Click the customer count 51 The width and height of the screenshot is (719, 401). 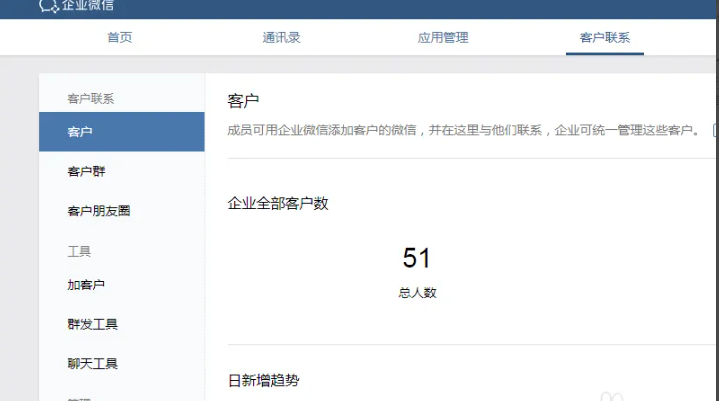point(416,258)
